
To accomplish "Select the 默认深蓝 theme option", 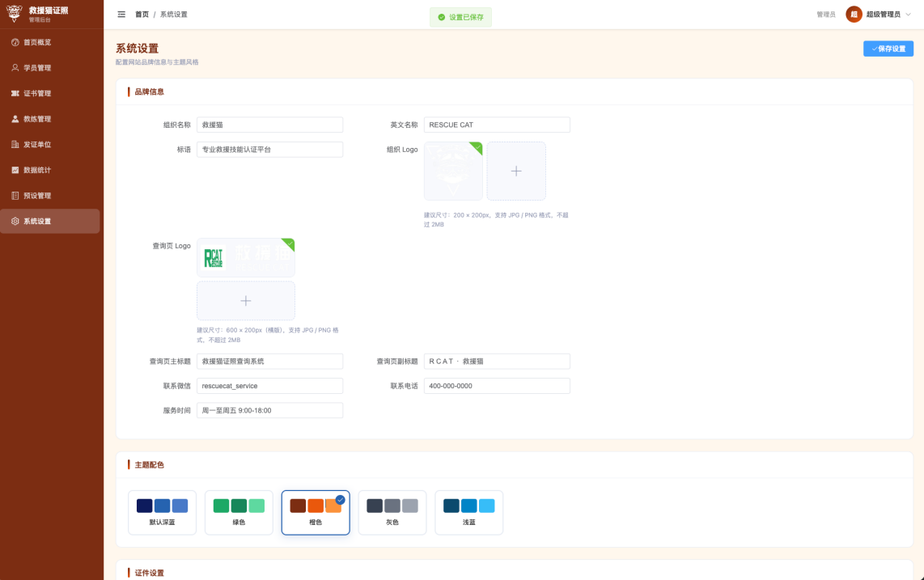I will click(x=162, y=512).
